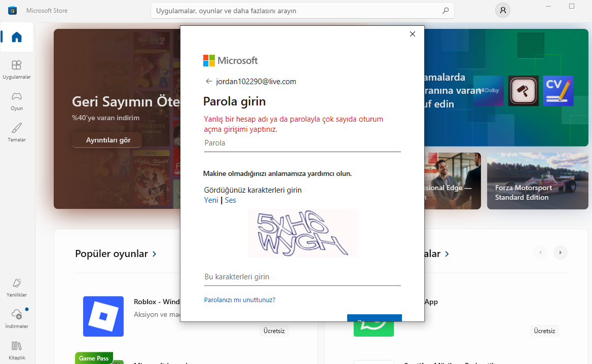Open the Forza Motorsport Standard Edition card
This screenshot has height=364, width=592.
537,181
